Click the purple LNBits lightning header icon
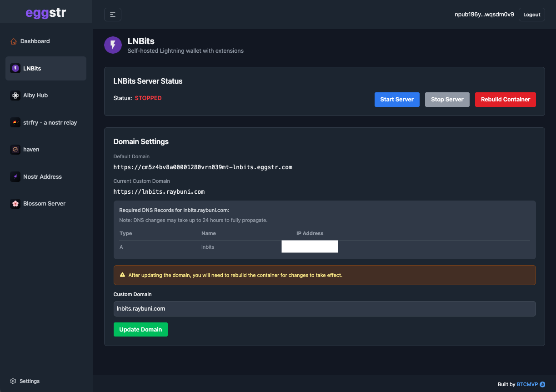Image resolution: width=556 pixels, height=392 pixels. (x=113, y=45)
